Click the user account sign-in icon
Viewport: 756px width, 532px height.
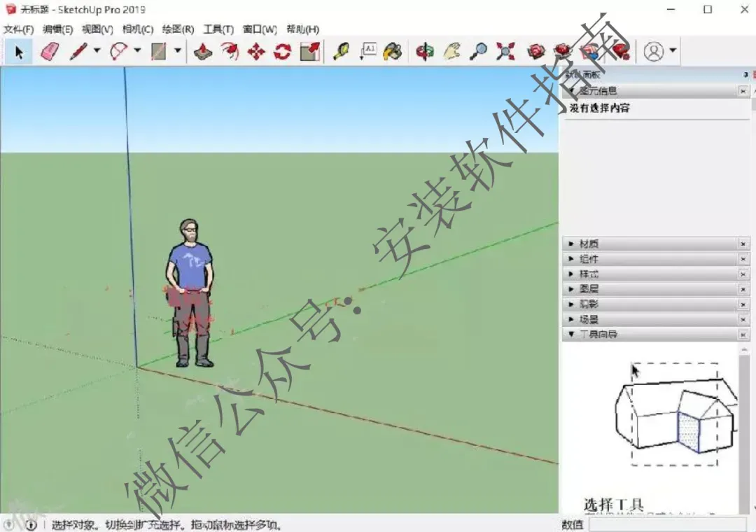click(654, 52)
